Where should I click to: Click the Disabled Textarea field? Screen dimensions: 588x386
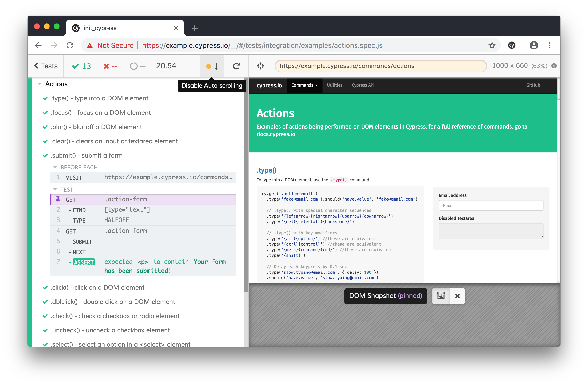pos(491,231)
